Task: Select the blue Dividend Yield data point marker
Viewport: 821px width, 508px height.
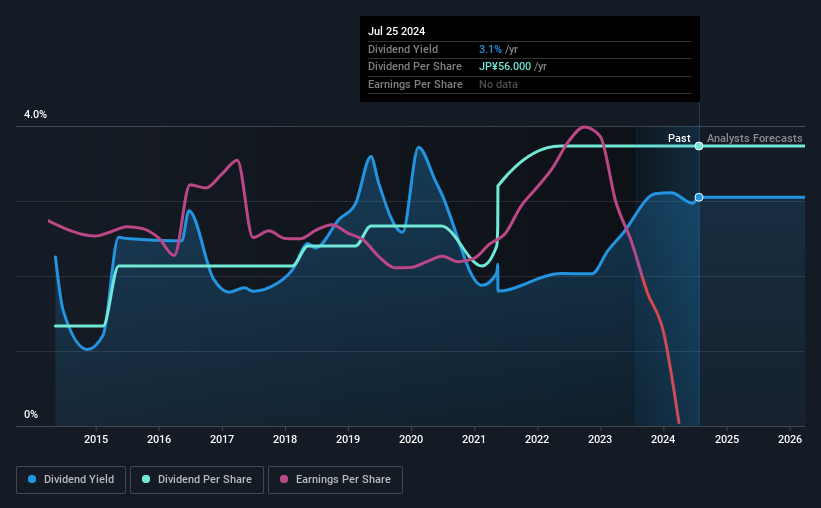Action: (x=699, y=197)
